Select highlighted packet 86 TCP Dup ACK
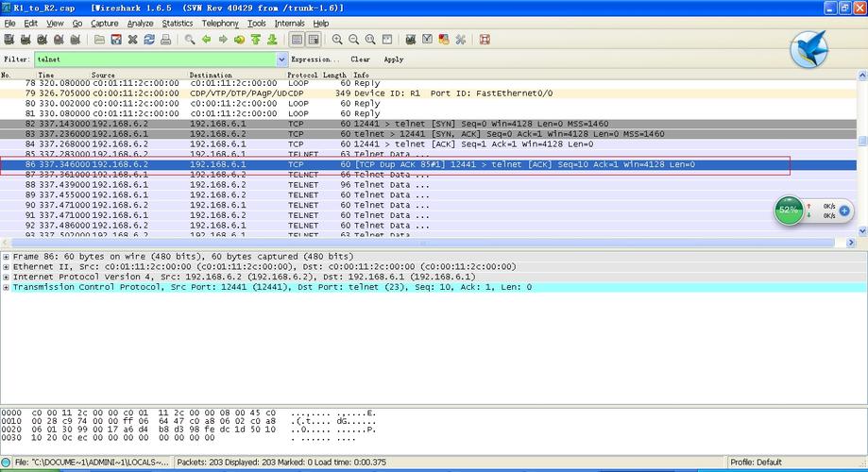Image resolution: width=868 pixels, height=472 pixels. tap(428, 164)
